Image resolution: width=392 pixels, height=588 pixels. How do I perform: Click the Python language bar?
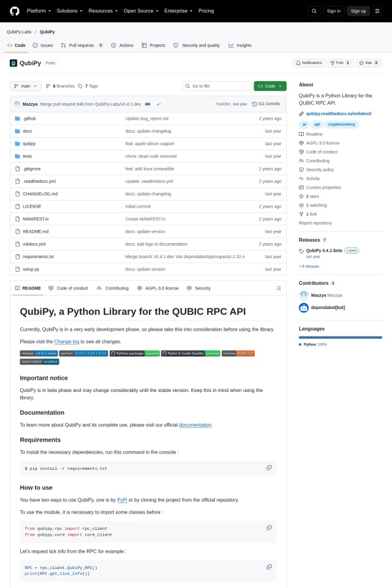pos(340,338)
